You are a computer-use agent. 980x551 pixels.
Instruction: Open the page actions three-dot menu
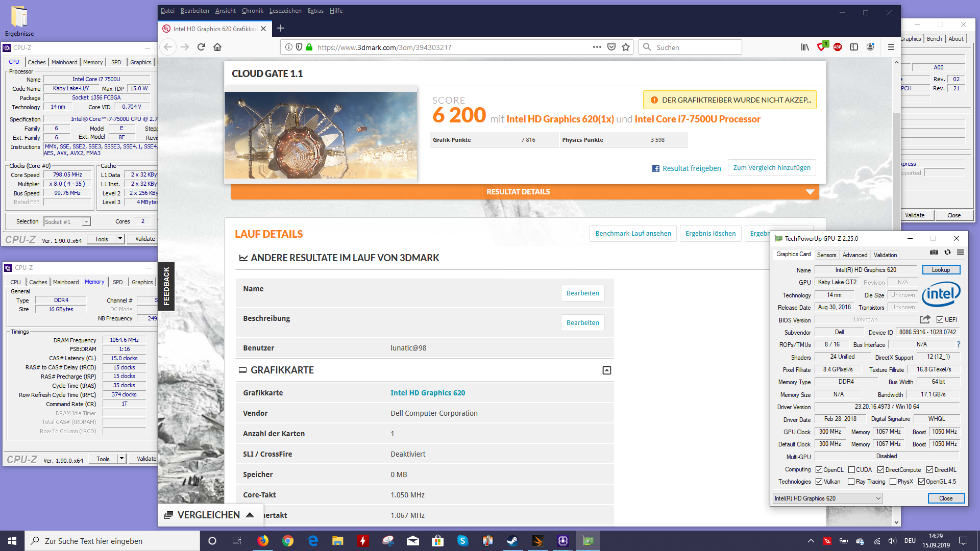[597, 47]
